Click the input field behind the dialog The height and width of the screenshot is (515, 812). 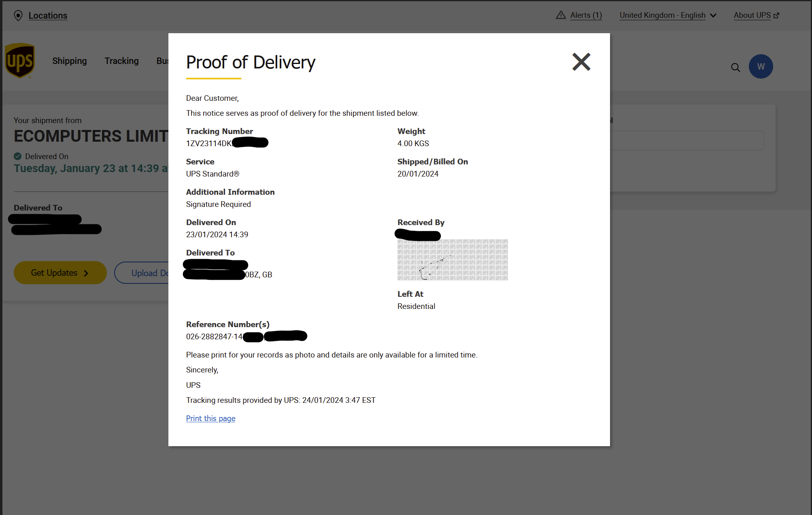pos(687,140)
